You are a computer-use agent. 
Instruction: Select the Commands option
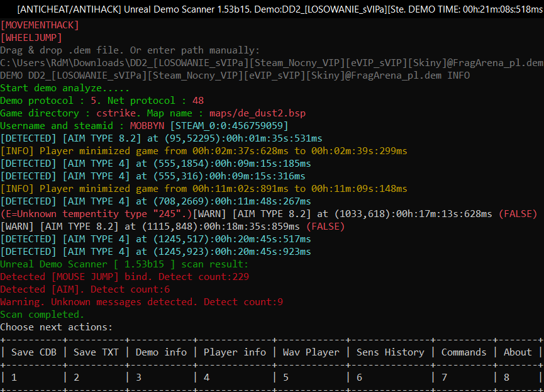(x=464, y=352)
